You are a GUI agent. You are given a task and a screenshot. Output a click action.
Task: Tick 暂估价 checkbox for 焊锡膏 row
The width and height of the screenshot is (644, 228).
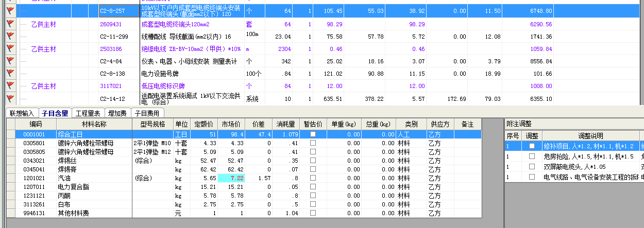(313, 169)
